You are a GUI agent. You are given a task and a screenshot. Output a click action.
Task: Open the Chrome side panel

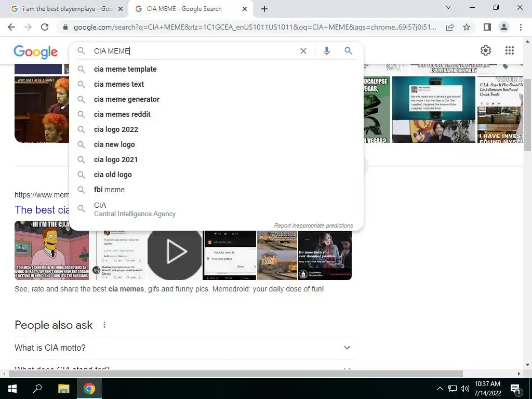[487, 27]
